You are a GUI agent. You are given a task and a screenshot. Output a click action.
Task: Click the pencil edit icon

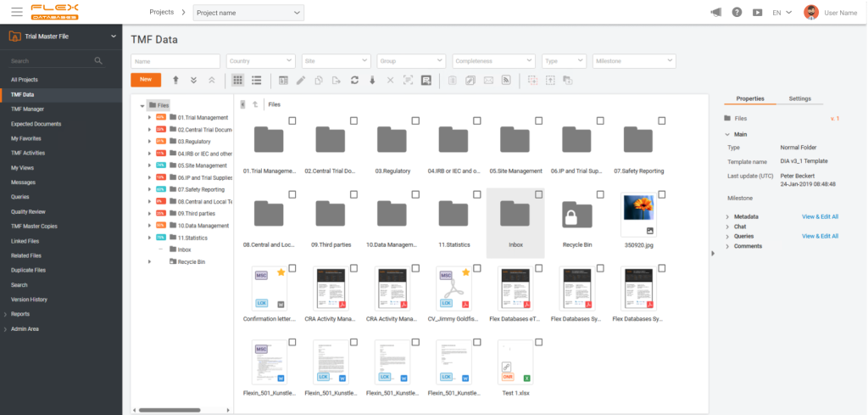point(301,80)
